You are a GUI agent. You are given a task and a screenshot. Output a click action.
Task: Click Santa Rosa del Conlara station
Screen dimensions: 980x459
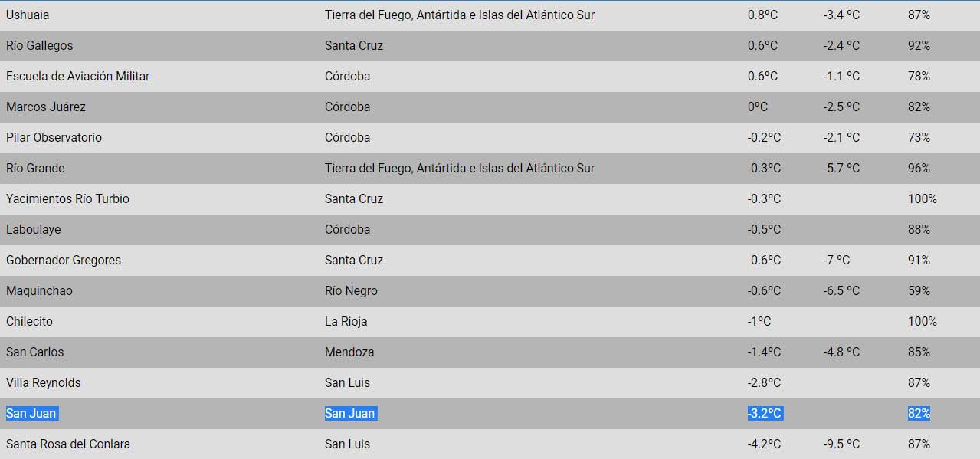tap(68, 444)
